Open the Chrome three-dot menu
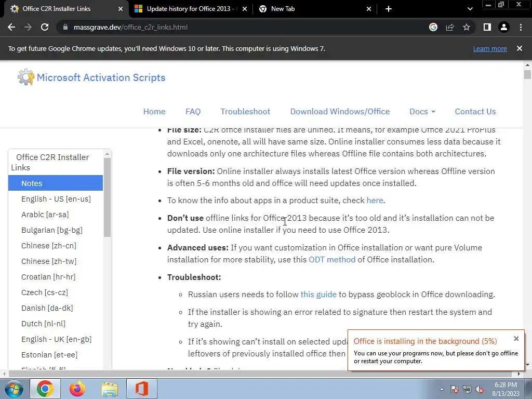The image size is (532, 399). 521,27
